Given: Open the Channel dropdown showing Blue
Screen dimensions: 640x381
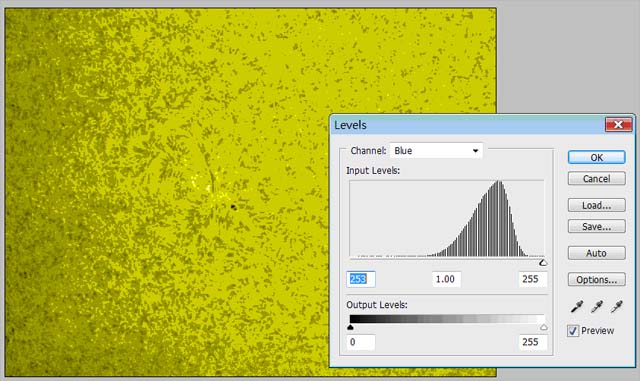Looking at the screenshot, I should [436, 151].
